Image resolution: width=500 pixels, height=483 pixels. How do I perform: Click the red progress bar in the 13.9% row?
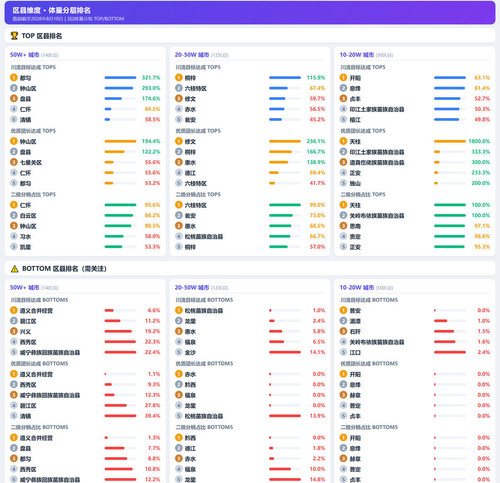pos(285,416)
